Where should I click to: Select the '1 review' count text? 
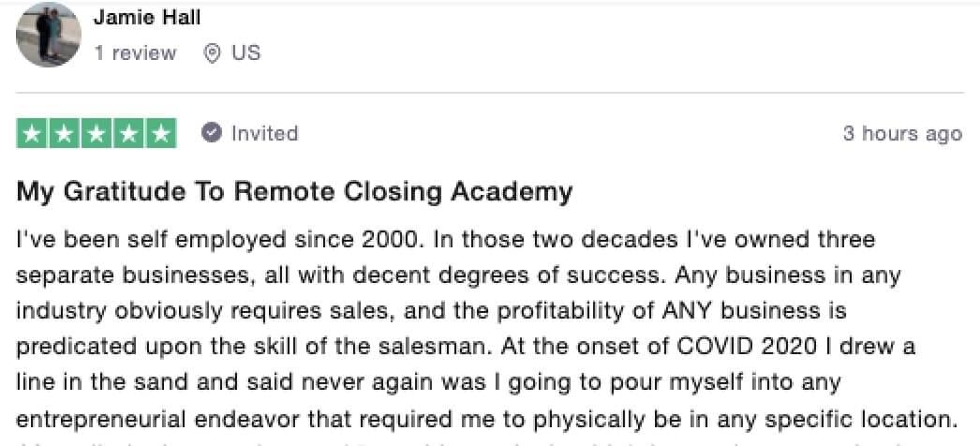pyautogui.click(x=135, y=53)
